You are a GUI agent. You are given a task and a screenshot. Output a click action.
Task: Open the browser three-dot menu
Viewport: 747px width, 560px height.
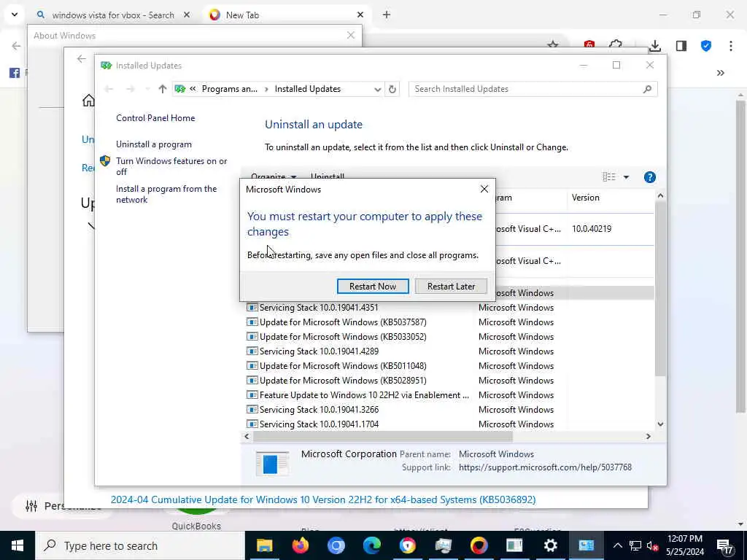(x=731, y=46)
